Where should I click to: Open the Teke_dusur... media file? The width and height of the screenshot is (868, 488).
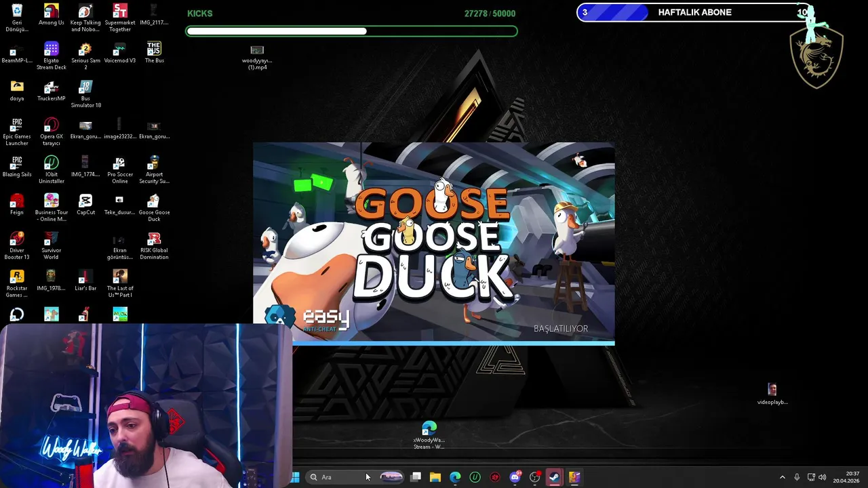119,205
